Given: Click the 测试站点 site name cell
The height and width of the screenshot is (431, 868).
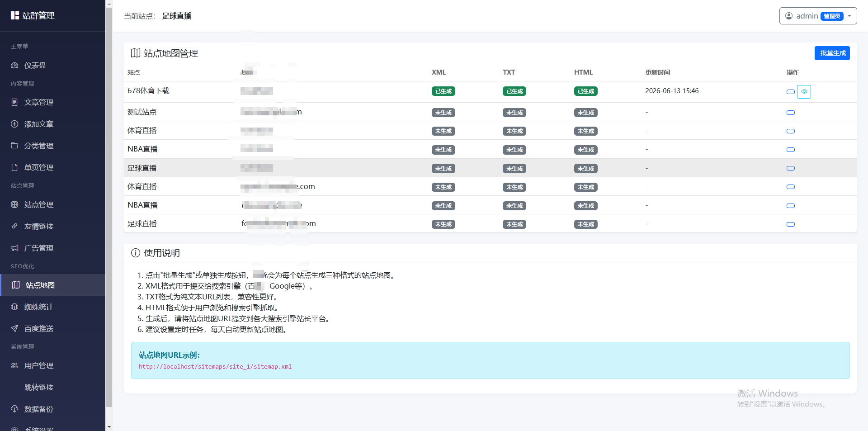Looking at the screenshot, I should click(x=142, y=112).
